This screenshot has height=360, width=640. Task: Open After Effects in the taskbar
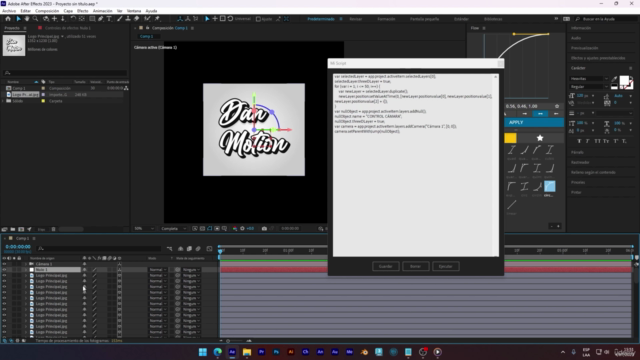pyautogui.click(x=232, y=352)
